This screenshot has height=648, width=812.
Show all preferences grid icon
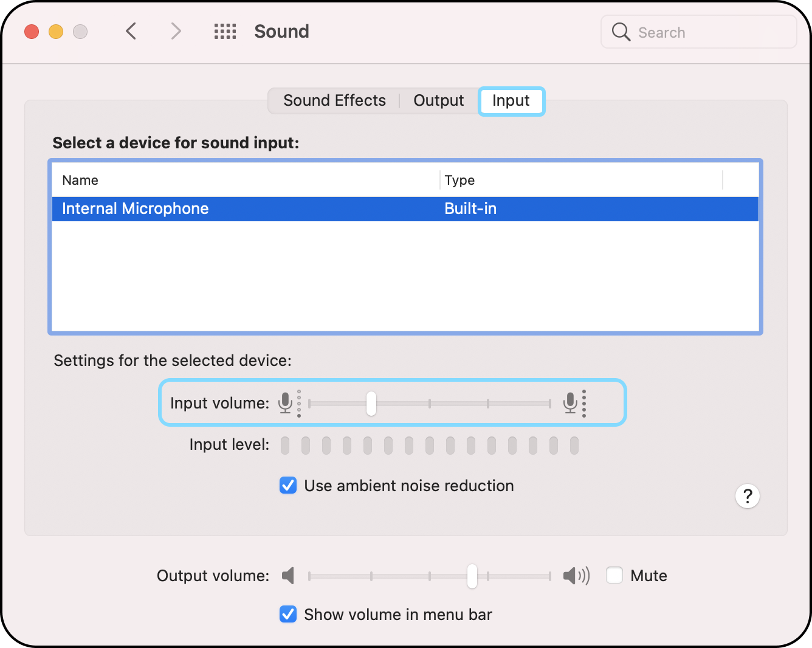click(225, 32)
